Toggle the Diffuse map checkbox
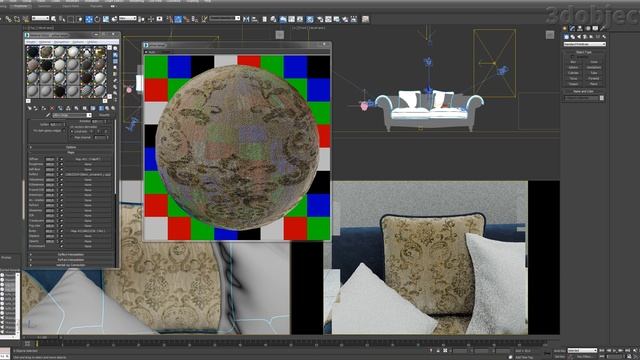Viewport: 640px width, 360px height. 62,159
